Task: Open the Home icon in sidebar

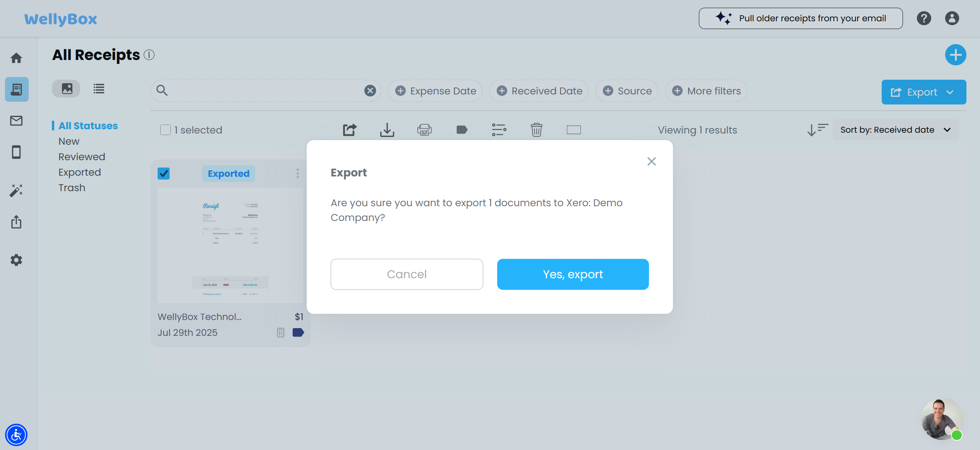Action: 16,58
